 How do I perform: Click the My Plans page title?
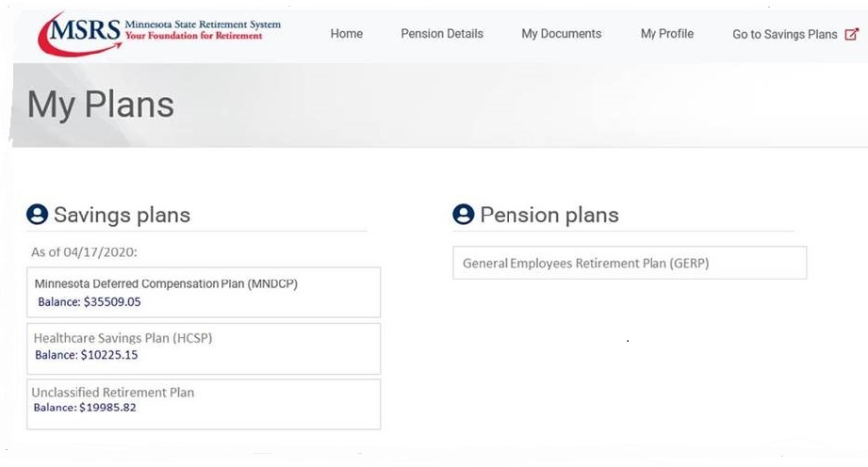click(101, 104)
